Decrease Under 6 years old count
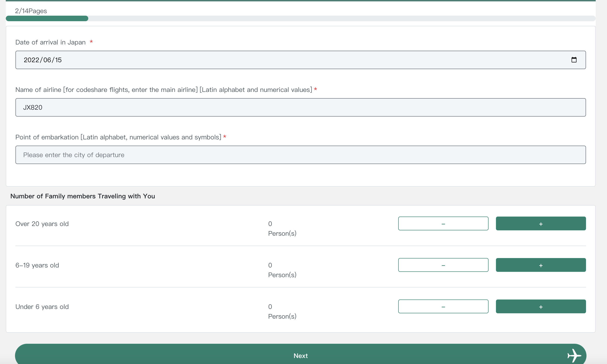This screenshot has width=607, height=364. [x=443, y=306]
